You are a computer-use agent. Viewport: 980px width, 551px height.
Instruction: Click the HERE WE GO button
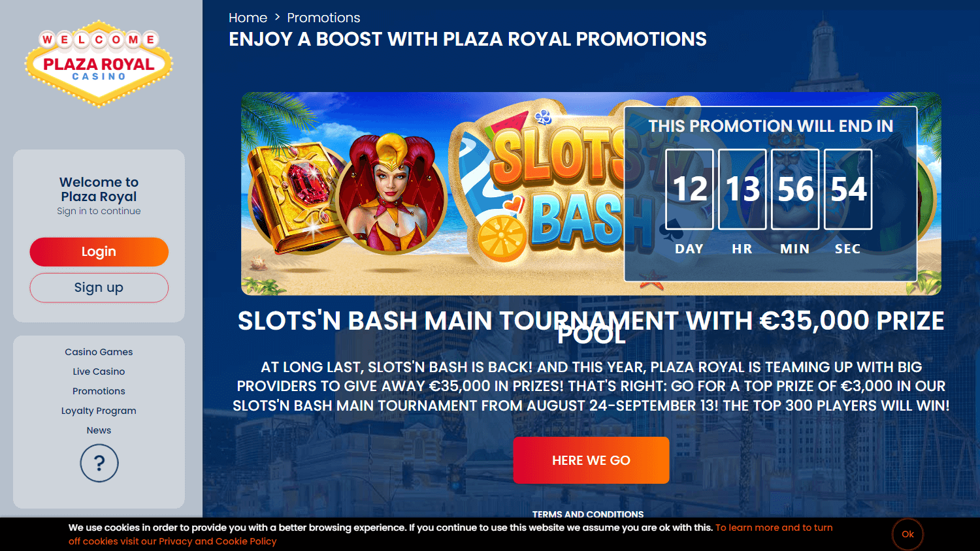(591, 460)
